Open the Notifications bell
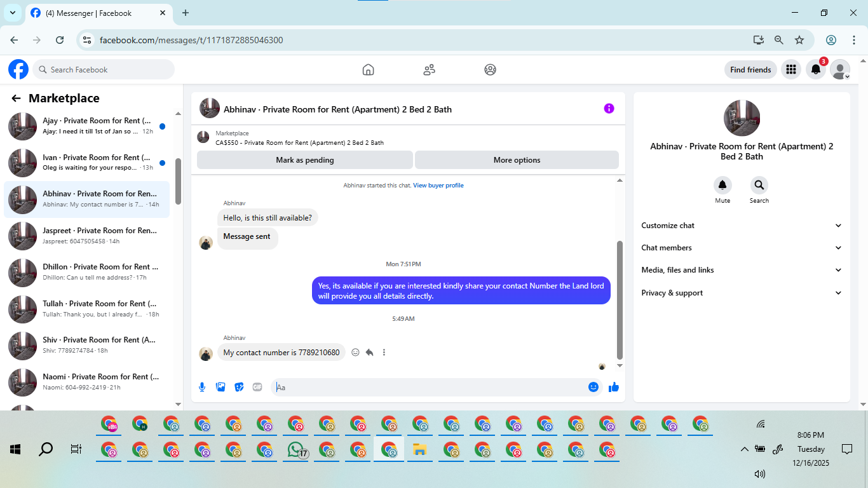Screen dimensions: 868x488 click(816, 70)
